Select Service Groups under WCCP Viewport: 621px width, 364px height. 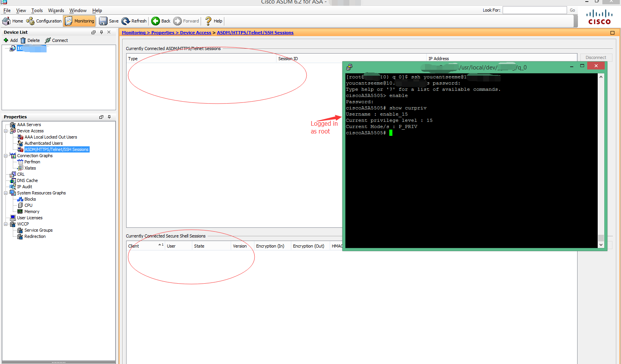pyautogui.click(x=38, y=230)
